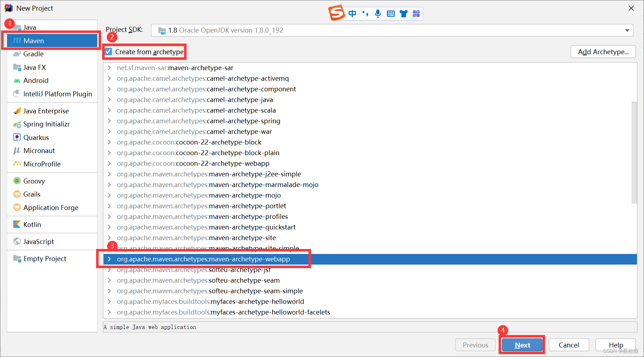Select Spring Initializr project type
Viewport: 644px width, 357px height.
tap(52, 124)
